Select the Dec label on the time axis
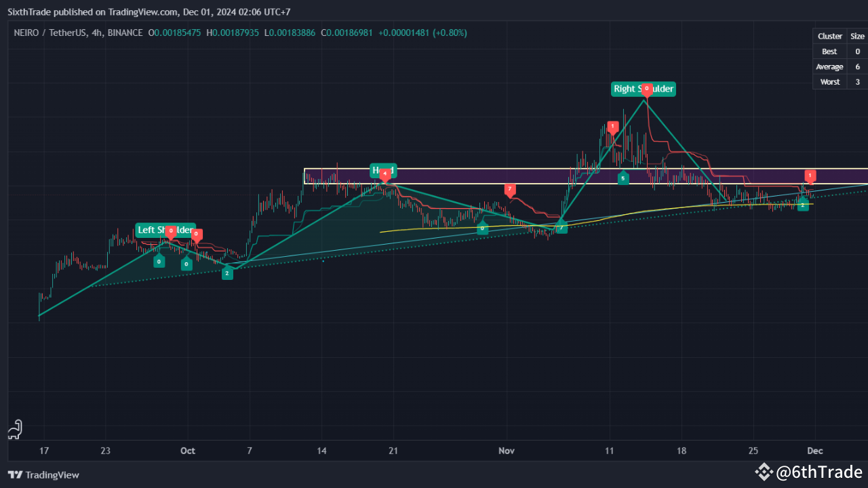This screenshot has width=868, height=488. click(814, 451)
